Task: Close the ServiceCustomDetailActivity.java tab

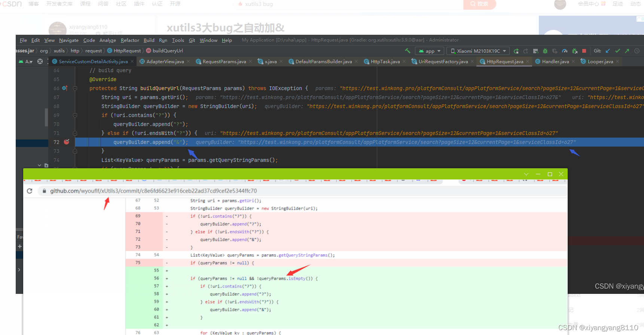Action: [132, 62]
